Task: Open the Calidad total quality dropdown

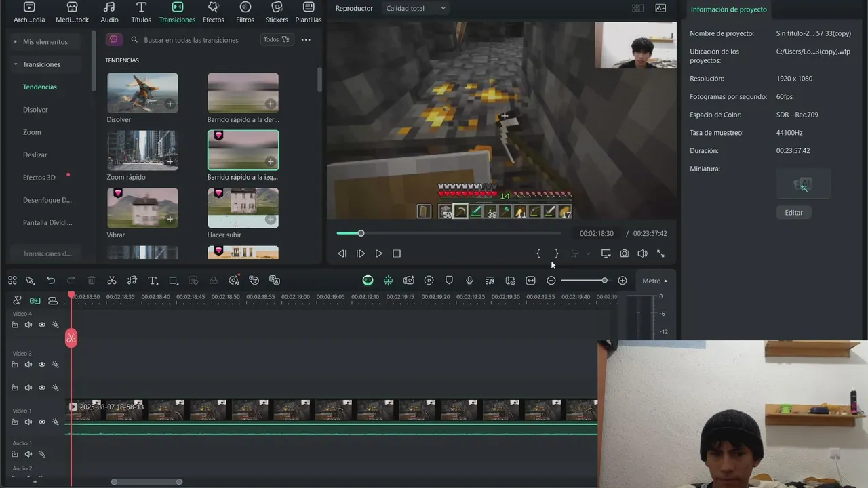Action: (x=416, y=8)
